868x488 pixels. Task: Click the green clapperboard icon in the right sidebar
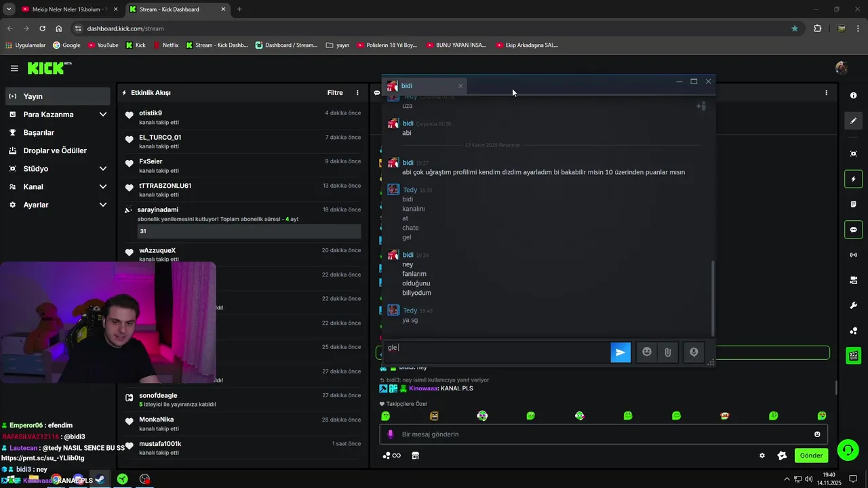pos(853,356)
